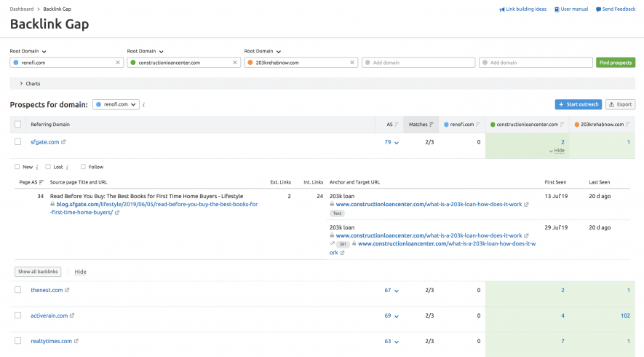The width and height of the screenshot is (644, 357).
Task: Click Hide link beside Show all backlinks
Action: [81, 272]
